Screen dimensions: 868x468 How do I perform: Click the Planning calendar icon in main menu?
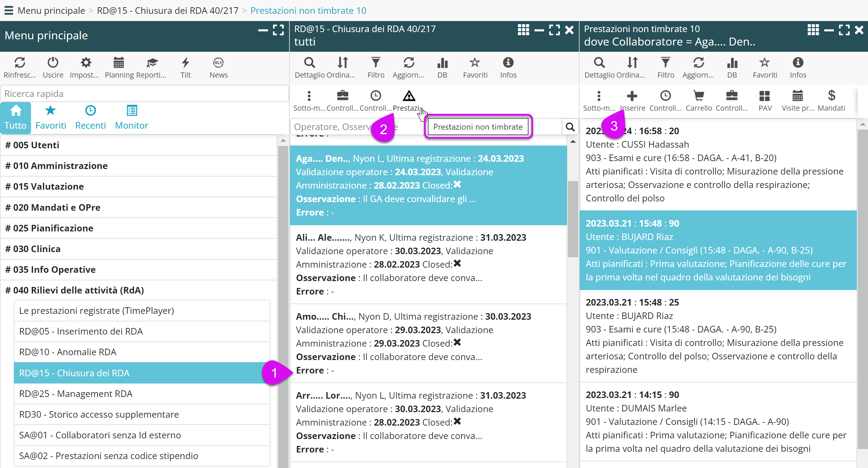tap(118, 63)
